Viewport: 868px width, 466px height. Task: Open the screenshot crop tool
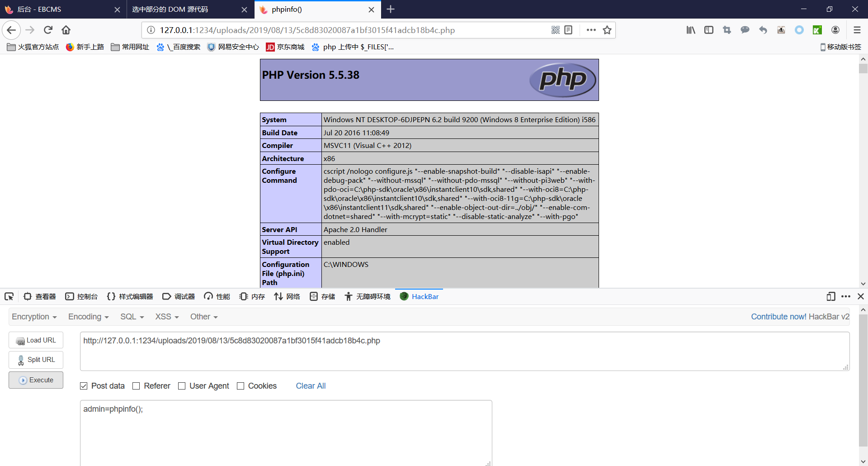coord(727,30)
